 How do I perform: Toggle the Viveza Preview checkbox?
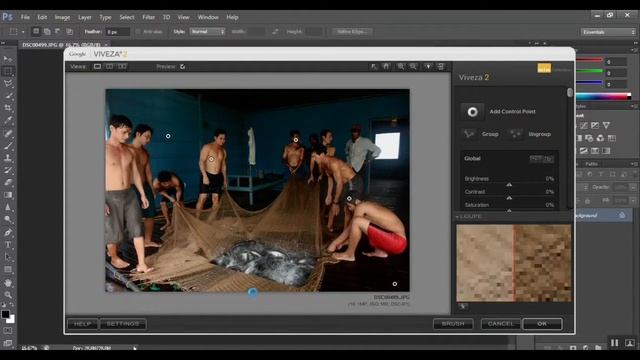(182, 67)
